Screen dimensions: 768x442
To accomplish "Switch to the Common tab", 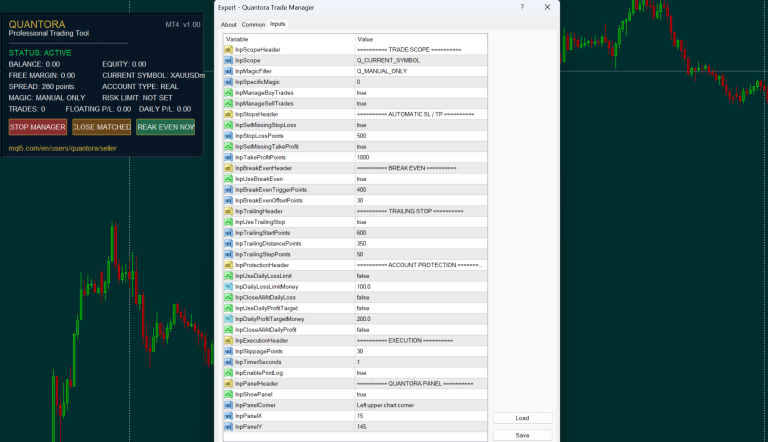I will [x=253, y=25].
